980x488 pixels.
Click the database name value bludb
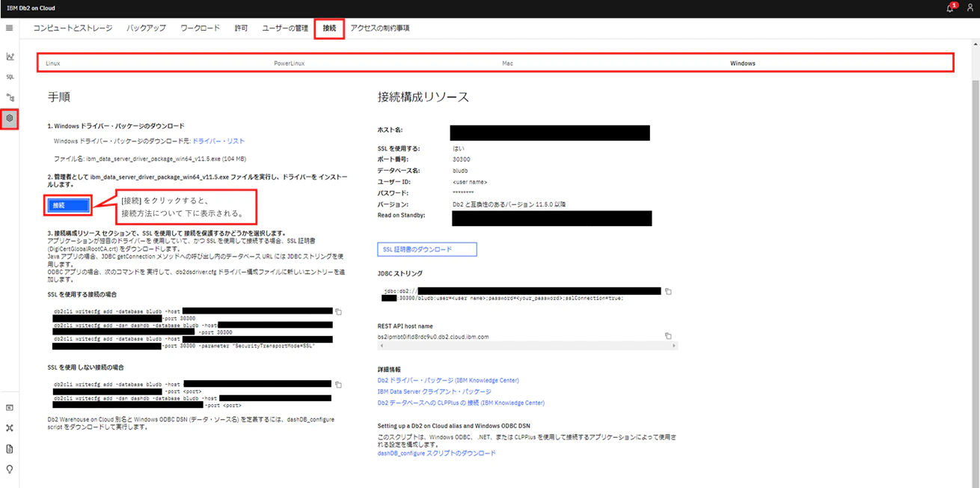[x=460, y=171]
